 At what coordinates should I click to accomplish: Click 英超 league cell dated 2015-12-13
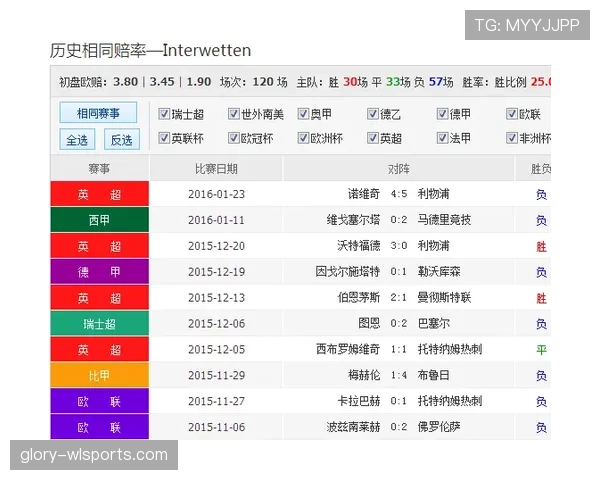99,297
